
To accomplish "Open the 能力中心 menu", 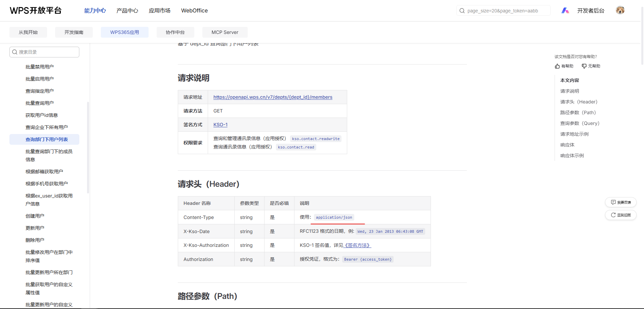I will tap(95, 11).
